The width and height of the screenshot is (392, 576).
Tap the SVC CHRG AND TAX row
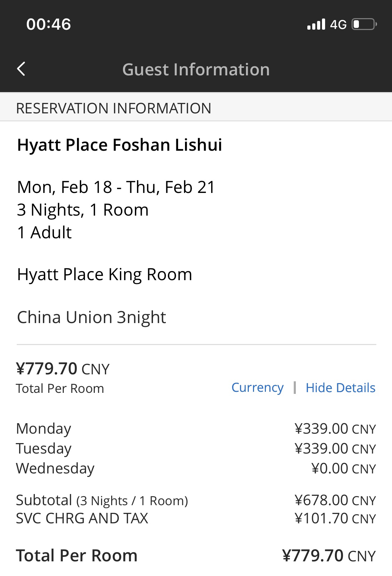click(196, 518)
